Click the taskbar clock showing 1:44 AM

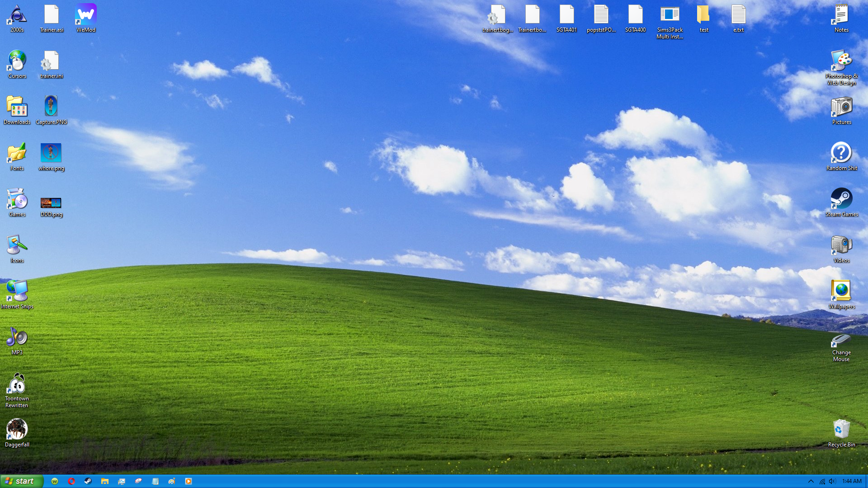pos(852,481)
